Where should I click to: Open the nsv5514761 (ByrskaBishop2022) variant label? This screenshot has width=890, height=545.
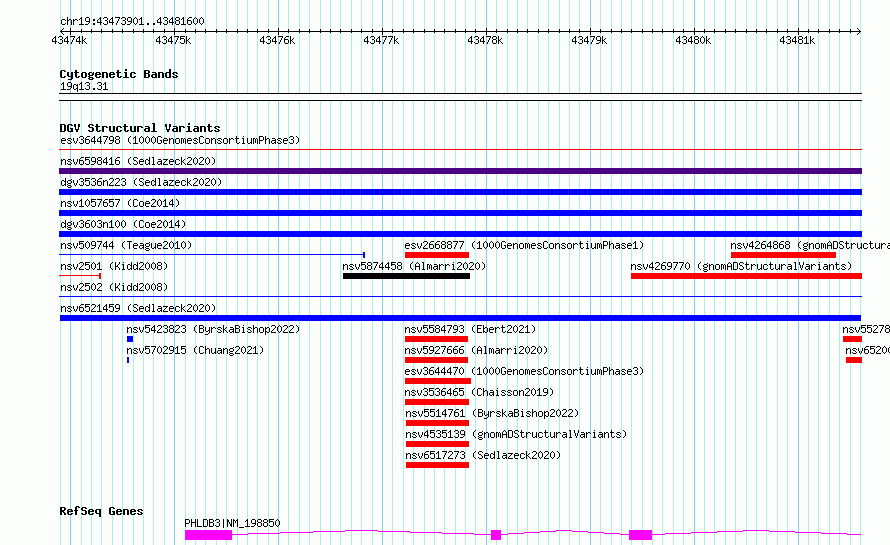[492, 413]
